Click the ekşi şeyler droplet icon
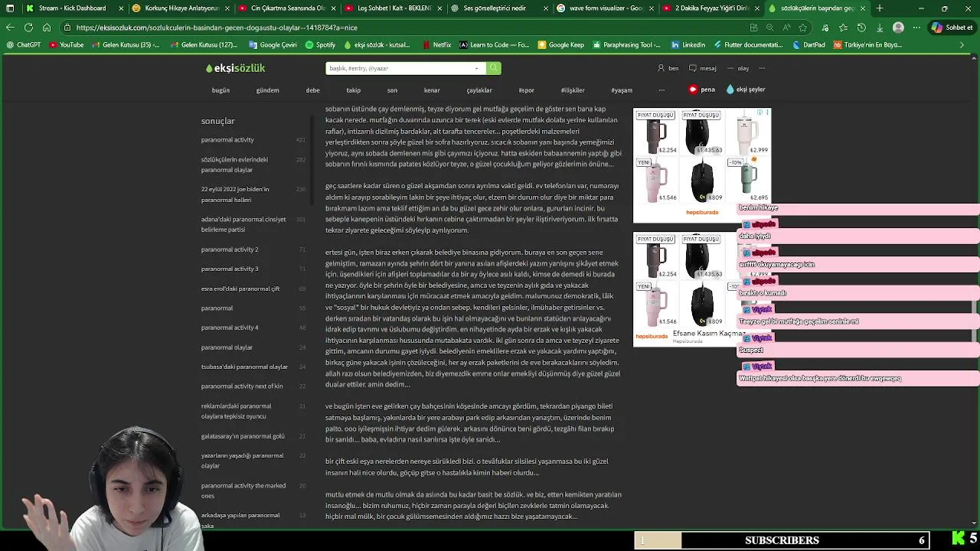 click(730, 90)
